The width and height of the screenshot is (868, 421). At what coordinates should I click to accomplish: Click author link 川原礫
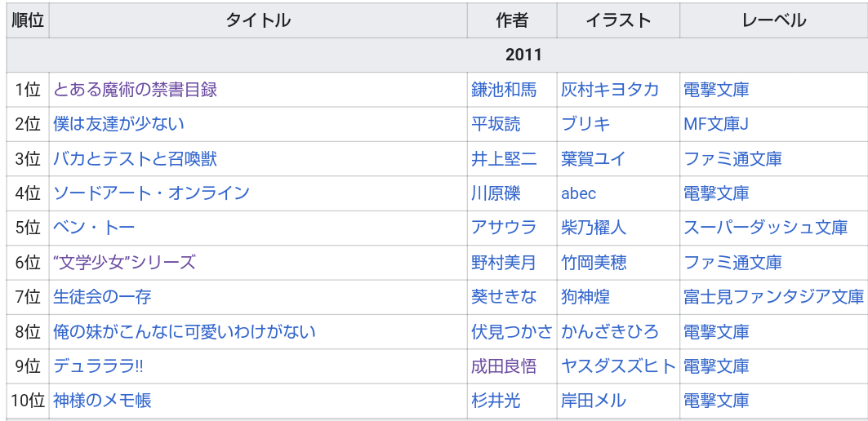[x=496, y=193]
